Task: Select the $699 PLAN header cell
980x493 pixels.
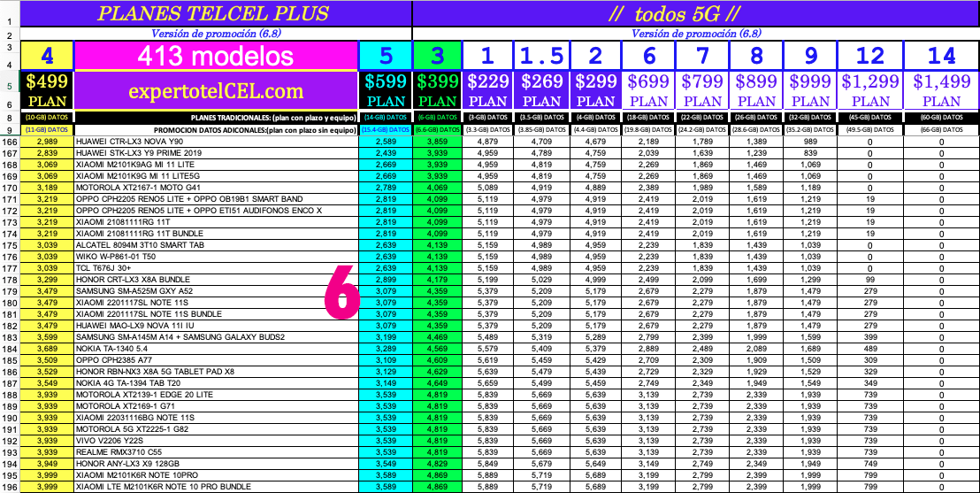Action: (648, 91)
